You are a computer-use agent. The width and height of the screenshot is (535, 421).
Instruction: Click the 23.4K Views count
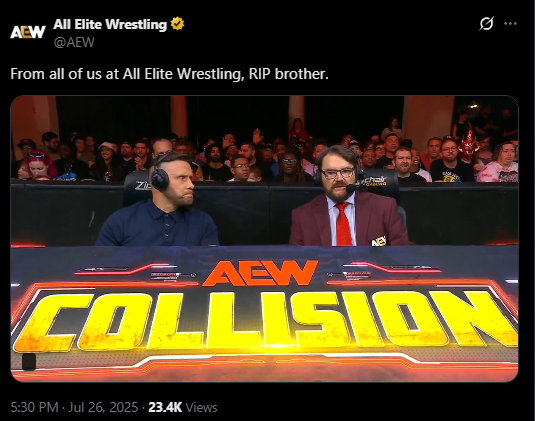point(183,407)
